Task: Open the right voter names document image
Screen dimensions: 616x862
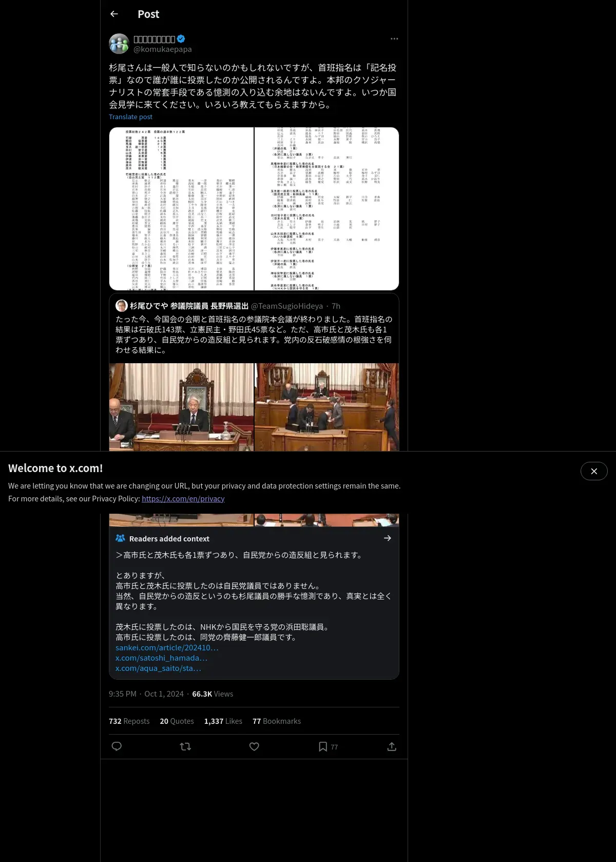Action: [327, 209]
